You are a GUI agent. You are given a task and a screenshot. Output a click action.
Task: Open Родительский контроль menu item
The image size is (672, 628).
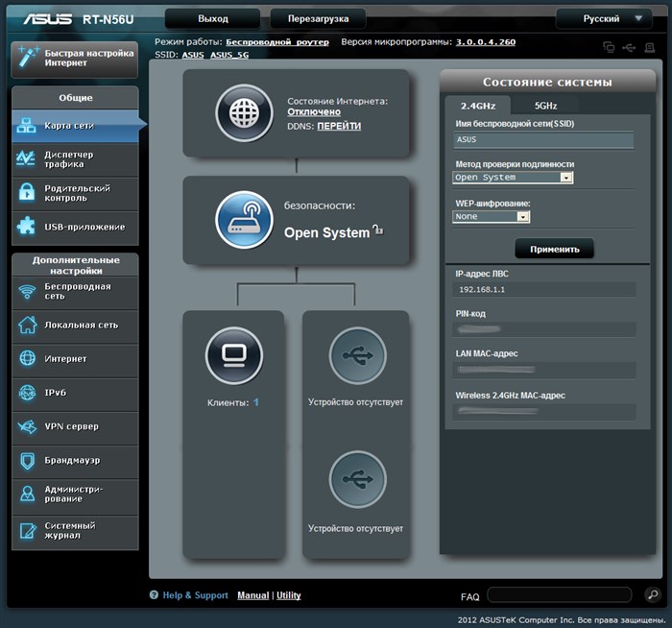coord(75,194)
